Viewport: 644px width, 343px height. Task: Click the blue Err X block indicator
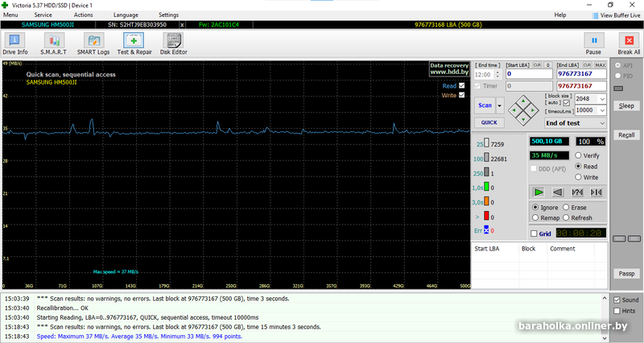coord(486,230)
